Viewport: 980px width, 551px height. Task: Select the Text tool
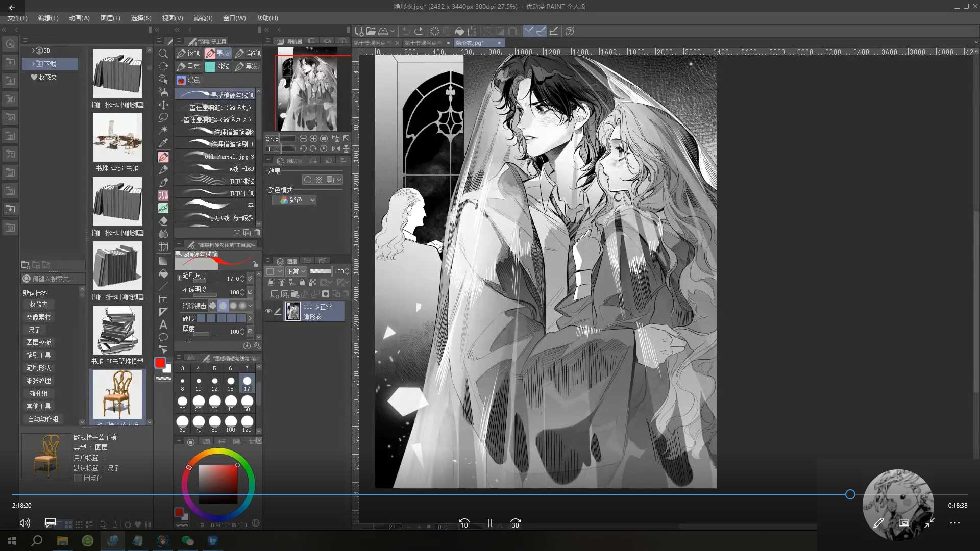coord(163,324)
